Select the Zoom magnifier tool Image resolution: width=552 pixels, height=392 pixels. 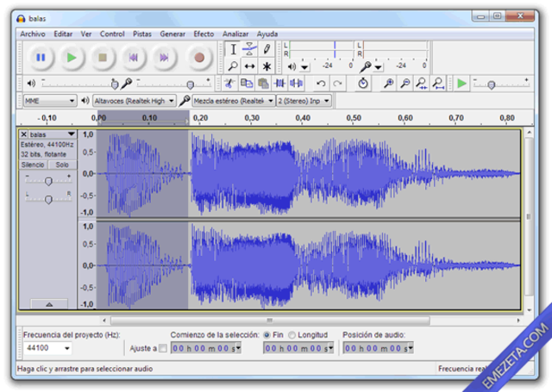(233, 66)
